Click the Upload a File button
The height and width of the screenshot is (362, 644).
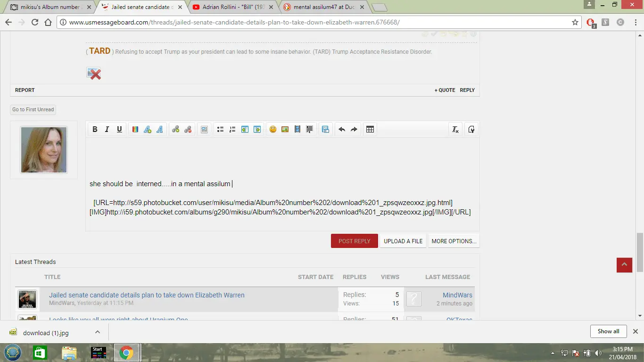coord(403,241)
